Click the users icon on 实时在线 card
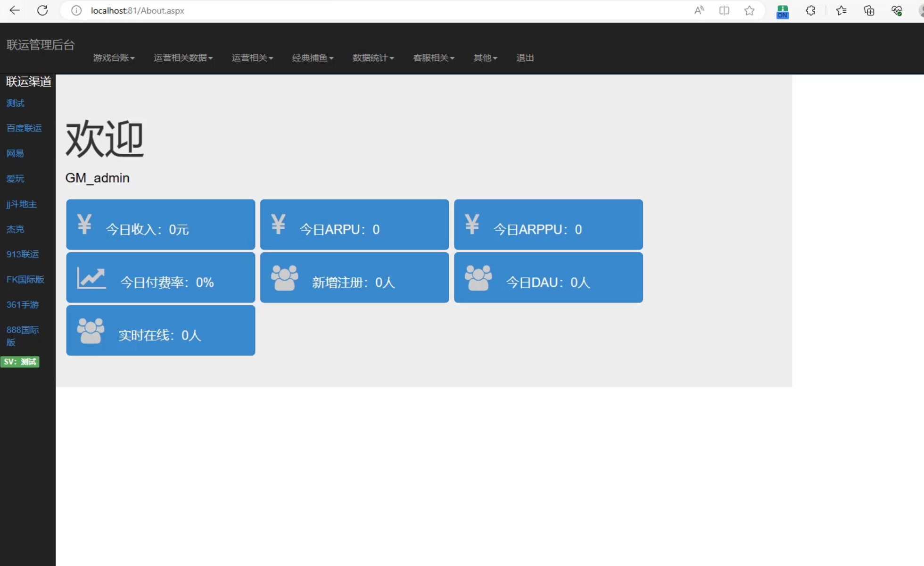This screenshot has height=566, width=924. 91,331
